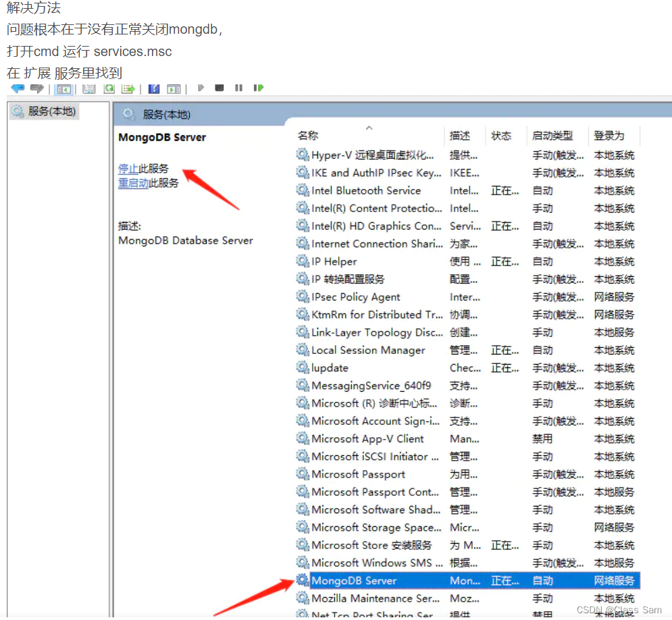
Task: Click gear icon of IPsec Policy Agent row
Action: (303, 296)
